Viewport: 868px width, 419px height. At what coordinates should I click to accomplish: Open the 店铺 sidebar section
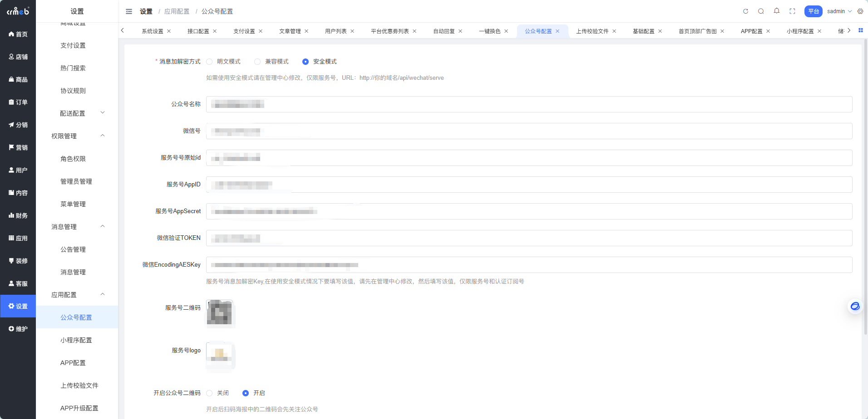pyautogui.click(x=18, y=57)
